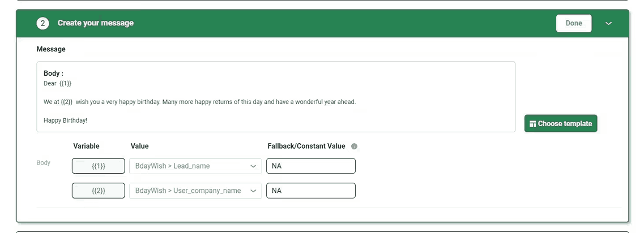
Task: Click the 'Value' column header
Action: pos(140,146)
